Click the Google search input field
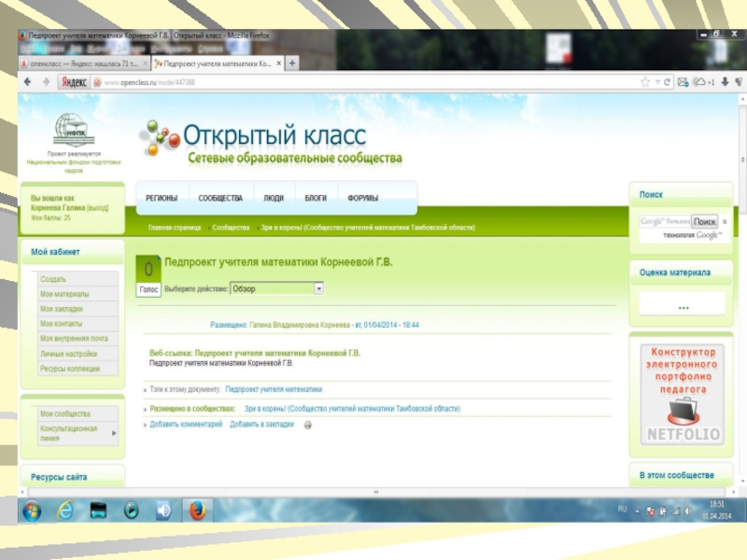 coord(665,222)
